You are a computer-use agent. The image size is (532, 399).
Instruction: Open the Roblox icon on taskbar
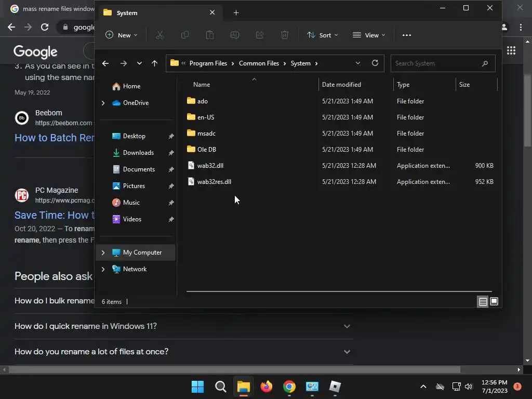335,387
